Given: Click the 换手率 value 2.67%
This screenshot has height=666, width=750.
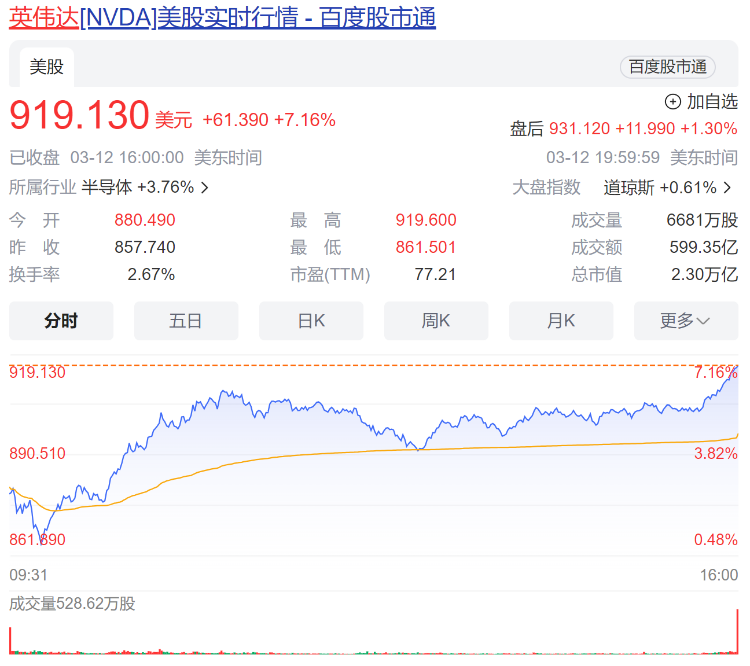Looking at the screenshot, I should 151,275.
